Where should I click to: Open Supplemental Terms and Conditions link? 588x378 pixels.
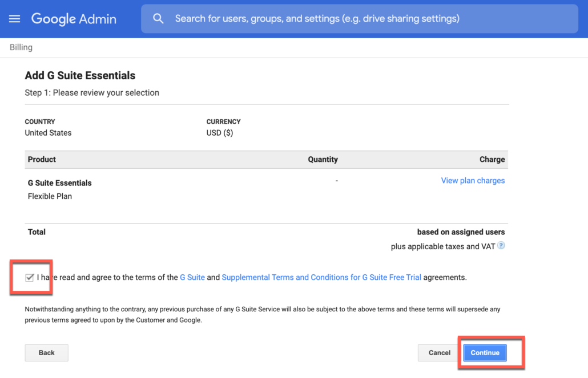[321, 278]
